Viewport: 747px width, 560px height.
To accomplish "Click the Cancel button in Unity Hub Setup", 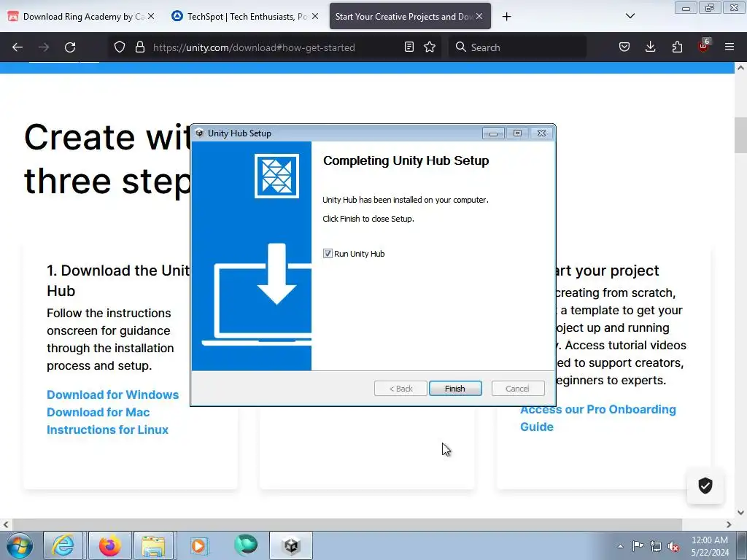I will (x=517, y=389).
